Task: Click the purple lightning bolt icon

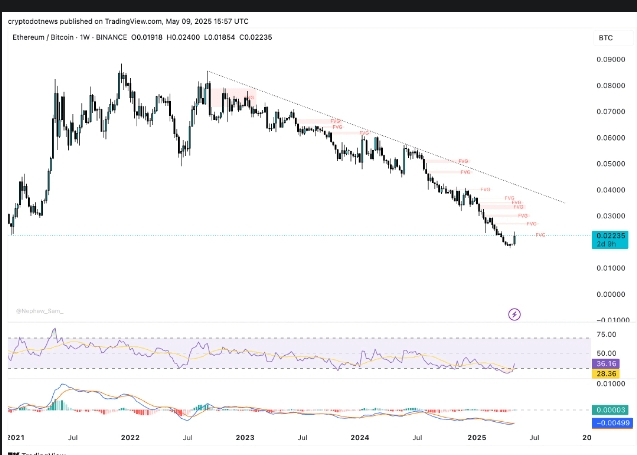Action: tap(514, 314)
